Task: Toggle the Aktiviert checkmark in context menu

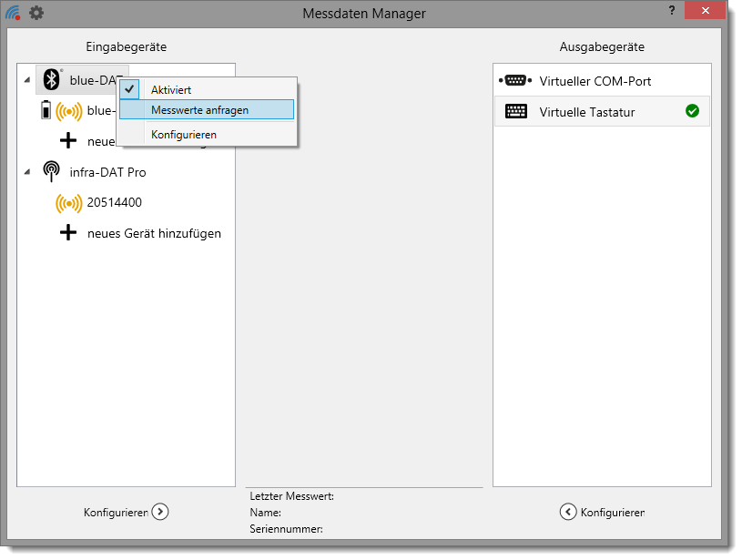Action: point(130,89)
